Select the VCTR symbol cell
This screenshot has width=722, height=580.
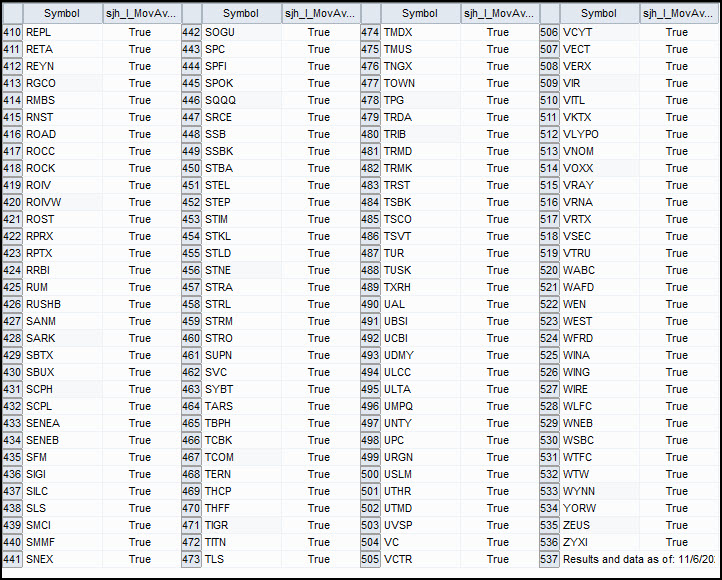click(421, 559)
